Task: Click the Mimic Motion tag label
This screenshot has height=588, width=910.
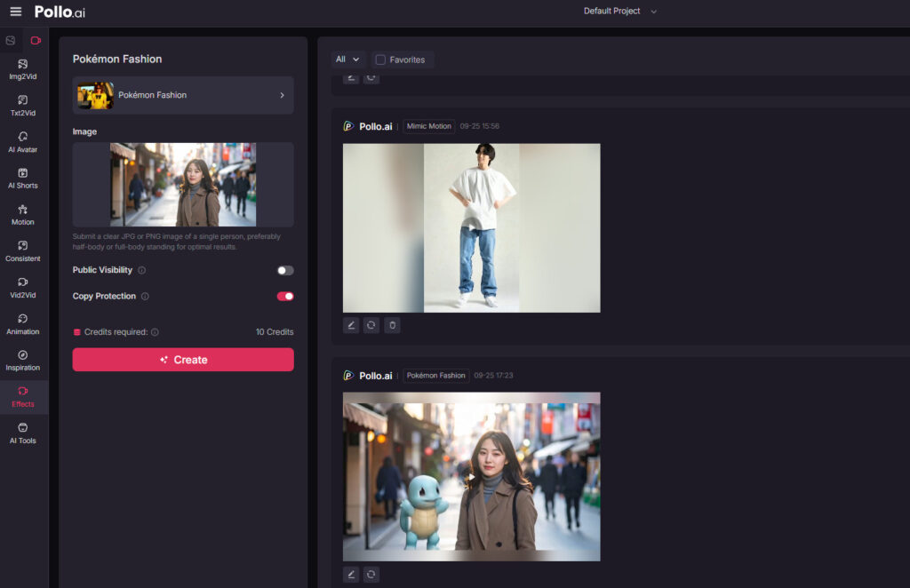Action: (x=429, y=126)
